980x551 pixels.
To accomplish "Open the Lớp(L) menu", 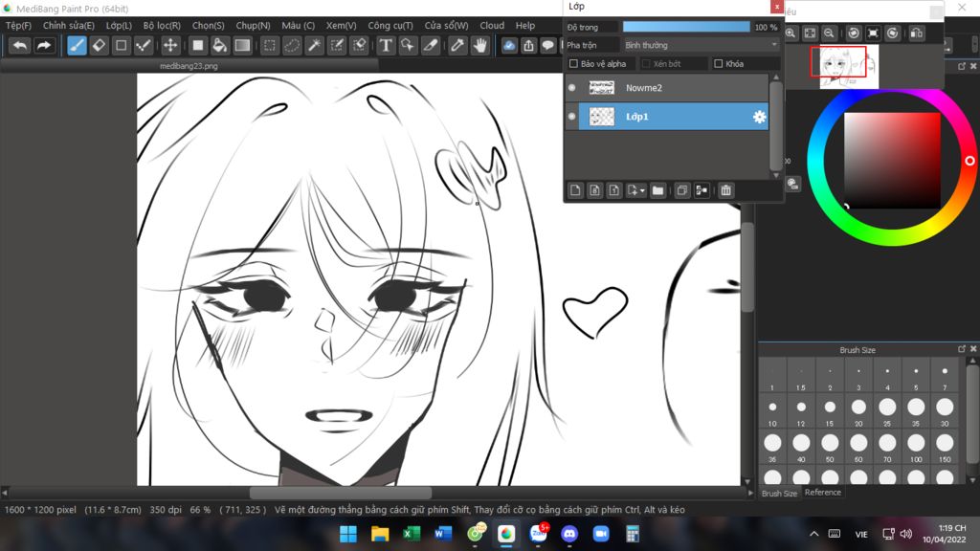I will [x=119, y=26].
